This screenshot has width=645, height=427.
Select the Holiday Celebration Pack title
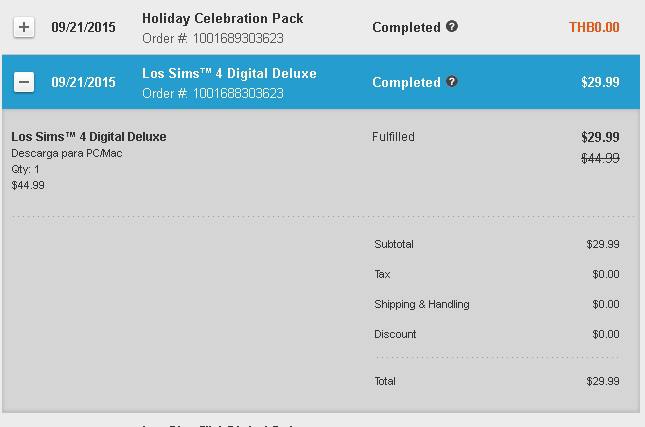223,19
